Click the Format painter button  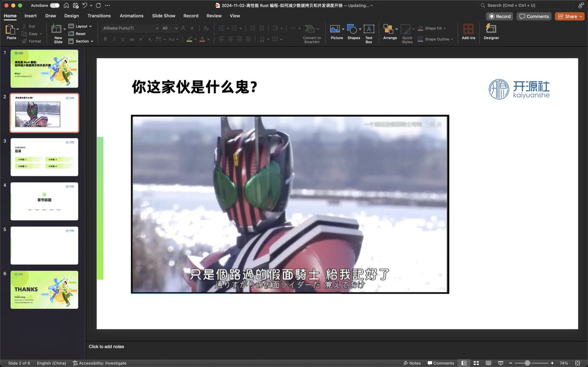pos(31,41)
